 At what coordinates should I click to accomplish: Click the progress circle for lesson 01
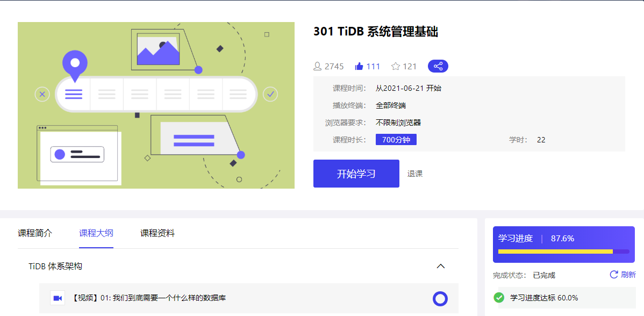(440, 298)
